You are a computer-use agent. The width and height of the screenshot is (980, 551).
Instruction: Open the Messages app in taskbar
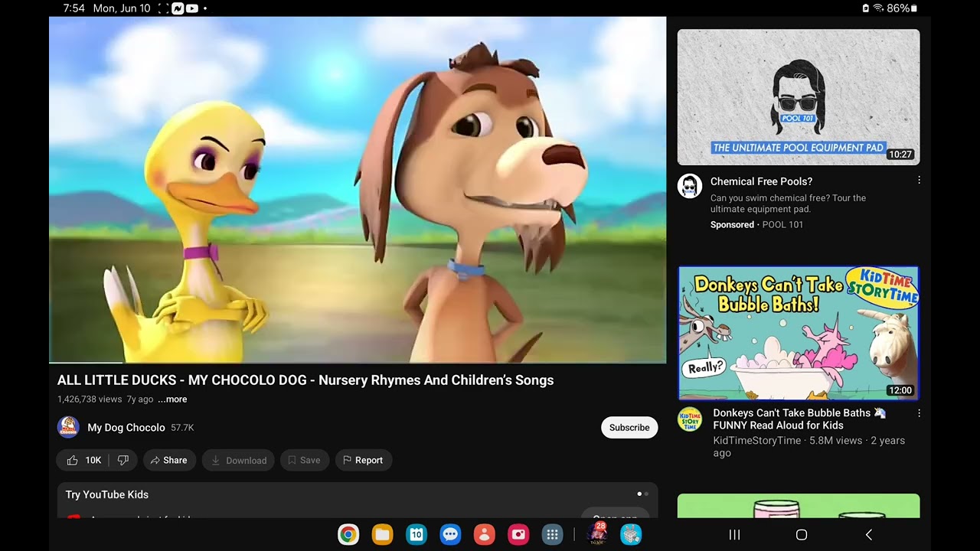click(x=450, y=534)
